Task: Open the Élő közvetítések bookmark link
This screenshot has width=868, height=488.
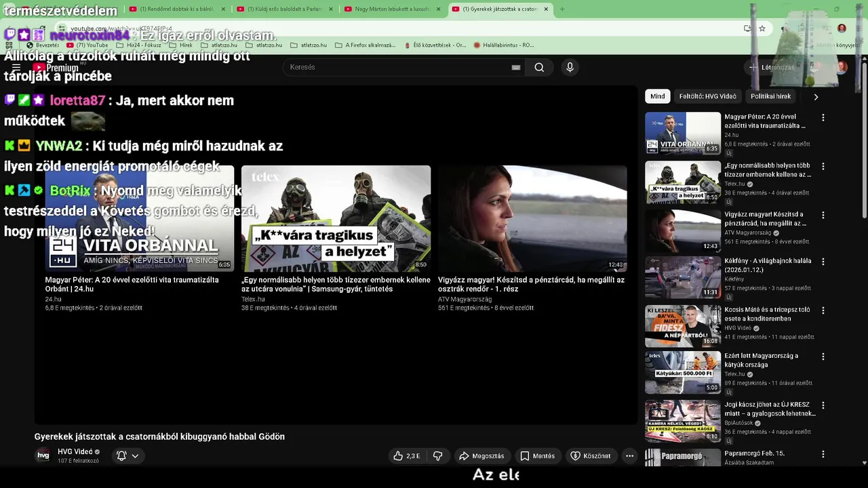Action: [x=435, y=45]
